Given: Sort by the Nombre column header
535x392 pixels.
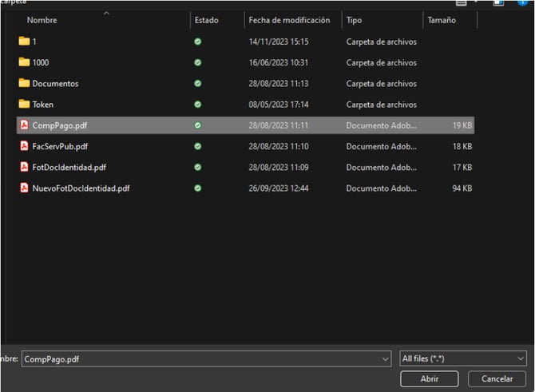Looking at the screenshot, I should 42,20.
